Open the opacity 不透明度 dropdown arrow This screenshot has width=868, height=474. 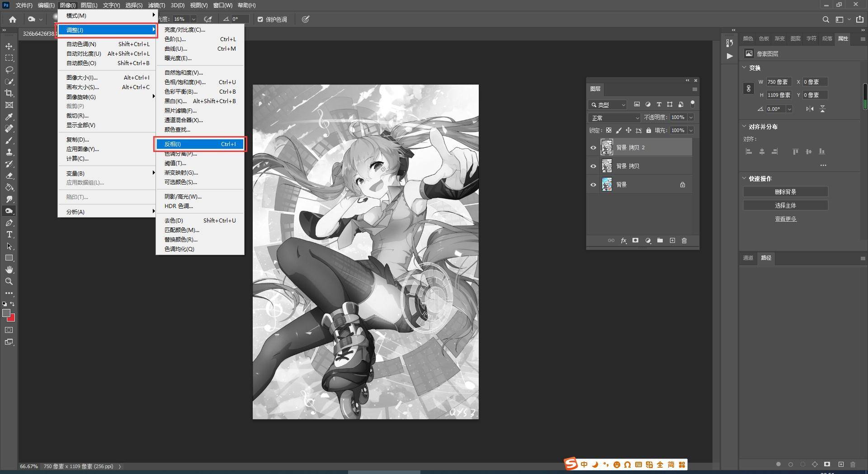[691, 117]
